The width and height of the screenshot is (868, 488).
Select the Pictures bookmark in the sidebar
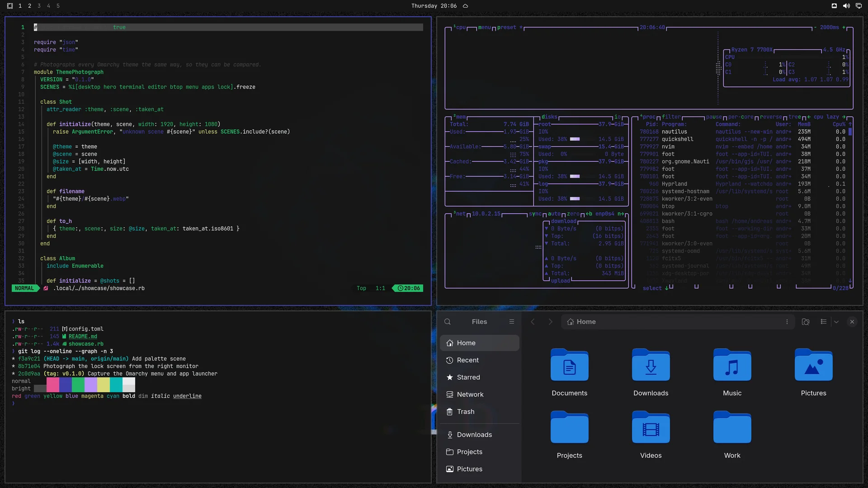(x=480, y=469)
